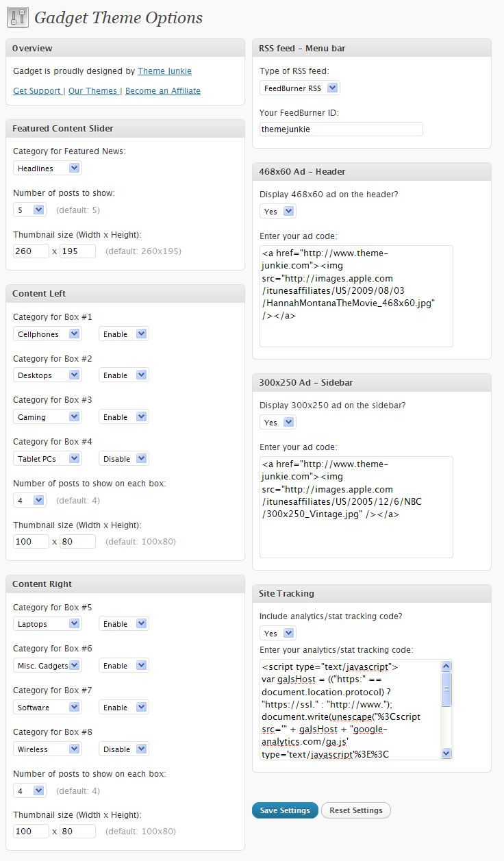
Task: Open the Featured News category dropdown
Action: click(x=47, y=169)
